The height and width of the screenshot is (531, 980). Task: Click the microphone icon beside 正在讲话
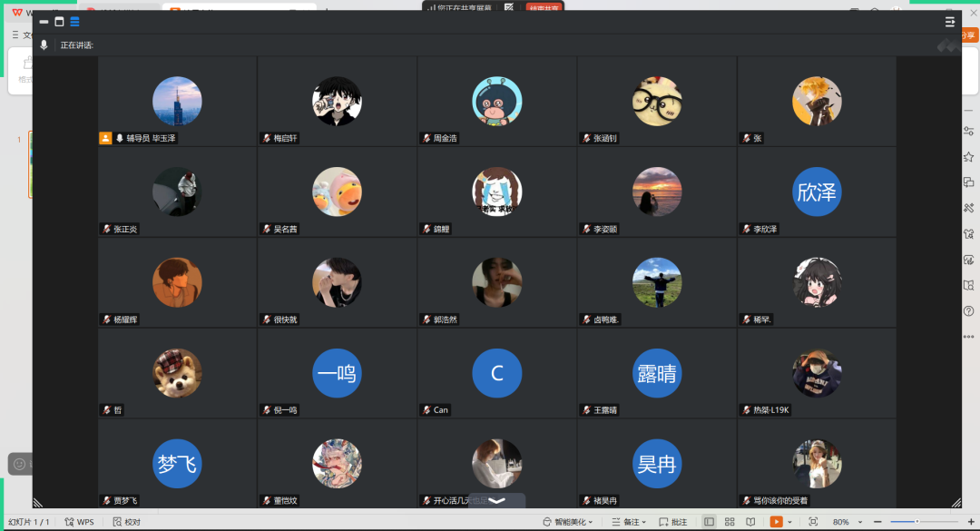pos(44,44)
